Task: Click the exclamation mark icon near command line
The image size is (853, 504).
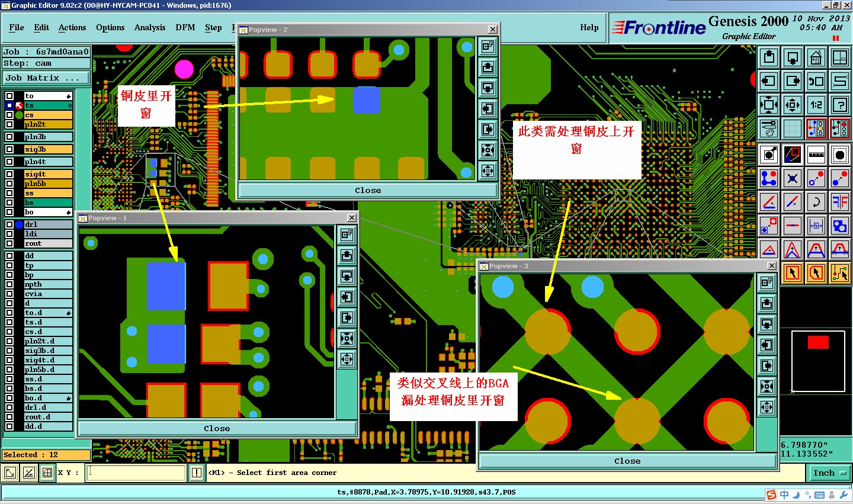Action: 197,473
